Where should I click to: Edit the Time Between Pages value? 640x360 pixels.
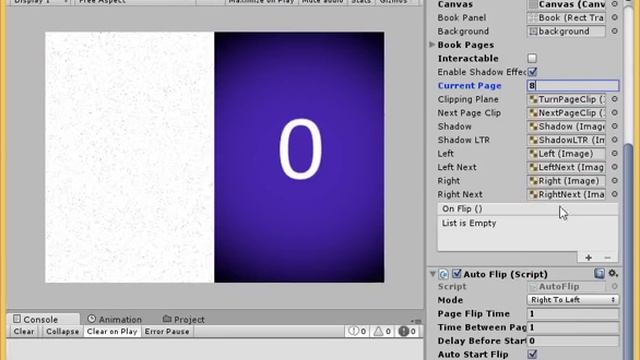[x=573, y=327]
